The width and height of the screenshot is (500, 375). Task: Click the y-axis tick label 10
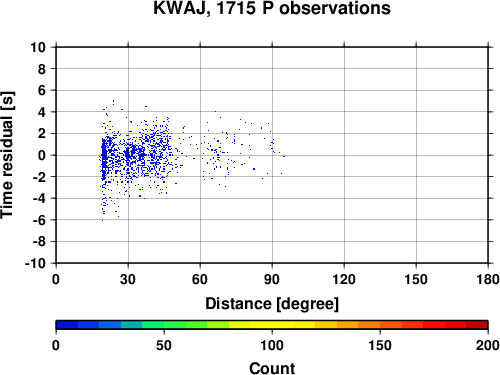coord(38,47)
